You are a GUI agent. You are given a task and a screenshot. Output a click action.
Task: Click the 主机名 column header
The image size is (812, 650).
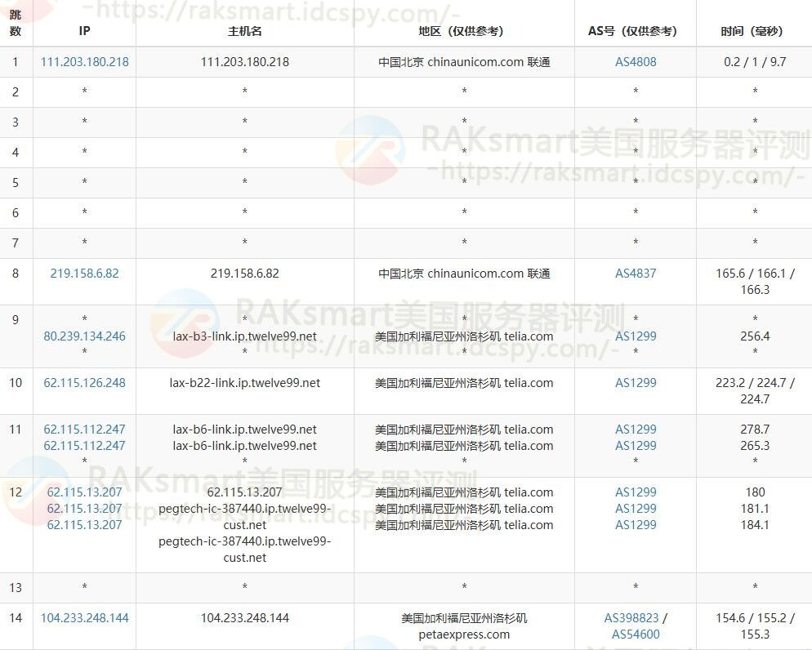point(244,31)
